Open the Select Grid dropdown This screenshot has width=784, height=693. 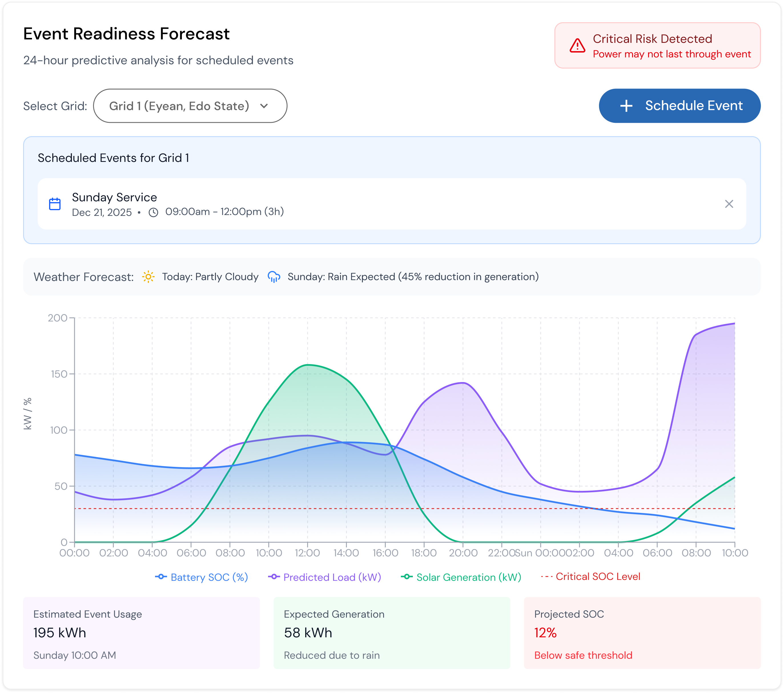click(190, 106)
